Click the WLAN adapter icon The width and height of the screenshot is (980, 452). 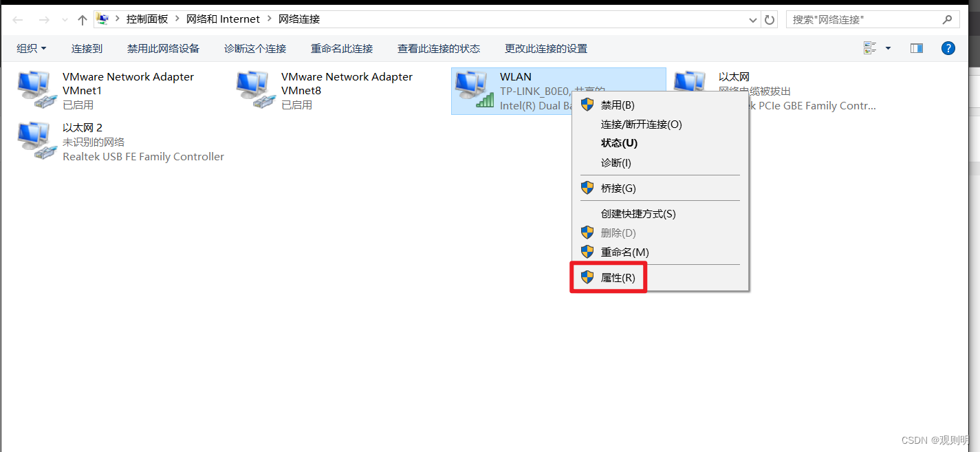pos(475,91)
